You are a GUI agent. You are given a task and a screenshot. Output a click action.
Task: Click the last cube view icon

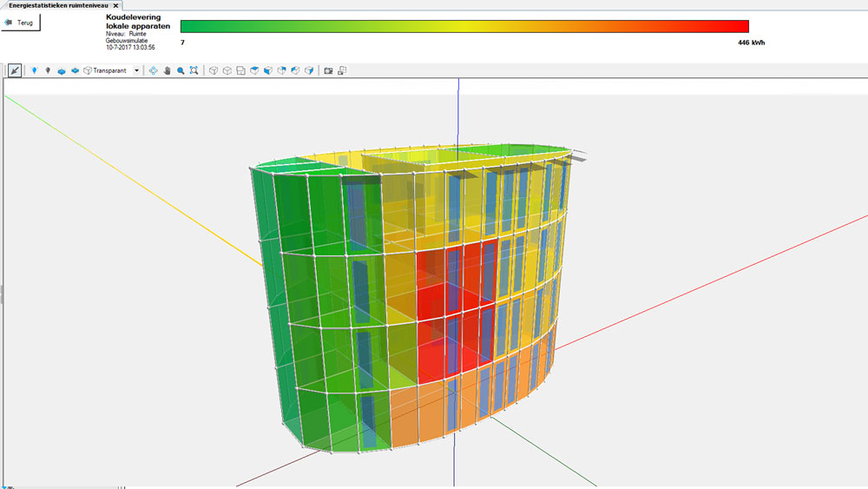point(309,70)
